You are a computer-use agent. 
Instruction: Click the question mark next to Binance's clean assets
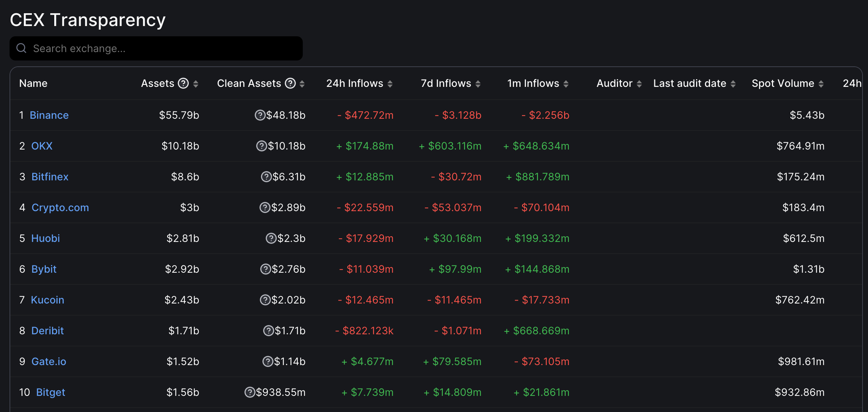click(260, 115)
